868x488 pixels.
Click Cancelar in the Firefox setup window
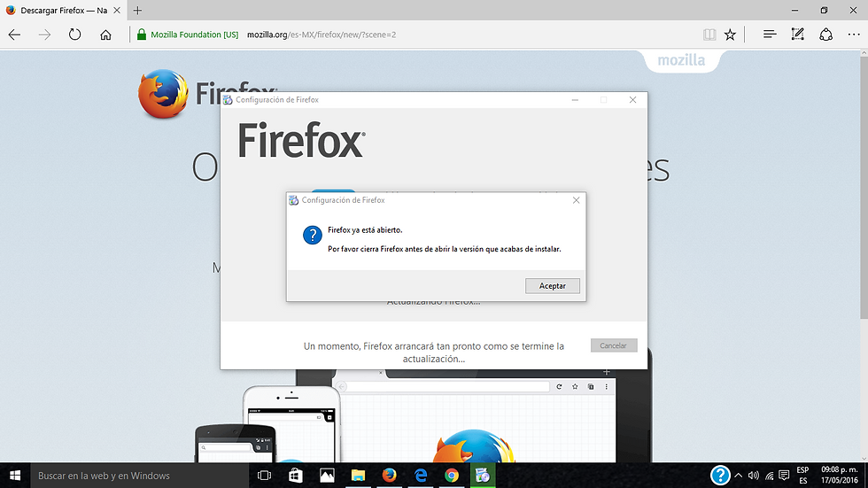(x=613, y=345)
